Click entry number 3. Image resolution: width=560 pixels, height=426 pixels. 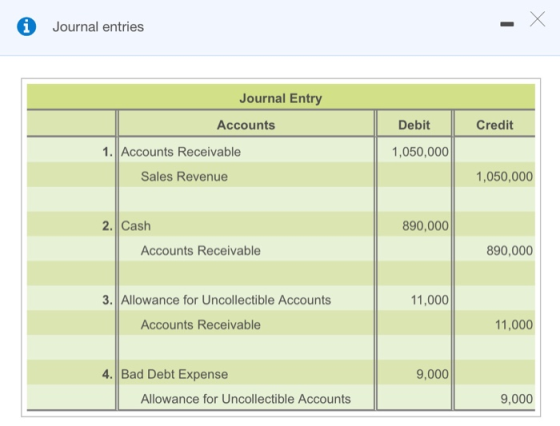(x=107, y=300)
